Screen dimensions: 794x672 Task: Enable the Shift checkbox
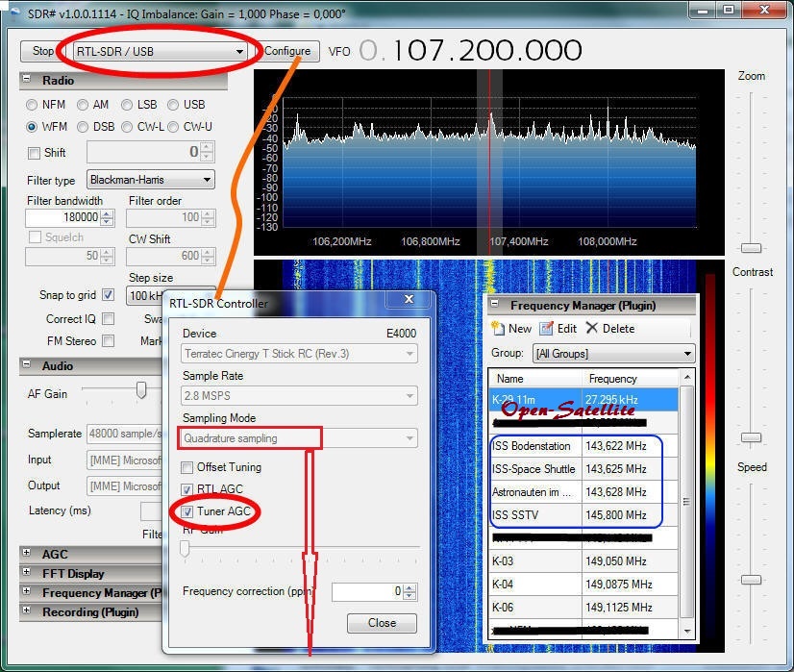point(34,153)
